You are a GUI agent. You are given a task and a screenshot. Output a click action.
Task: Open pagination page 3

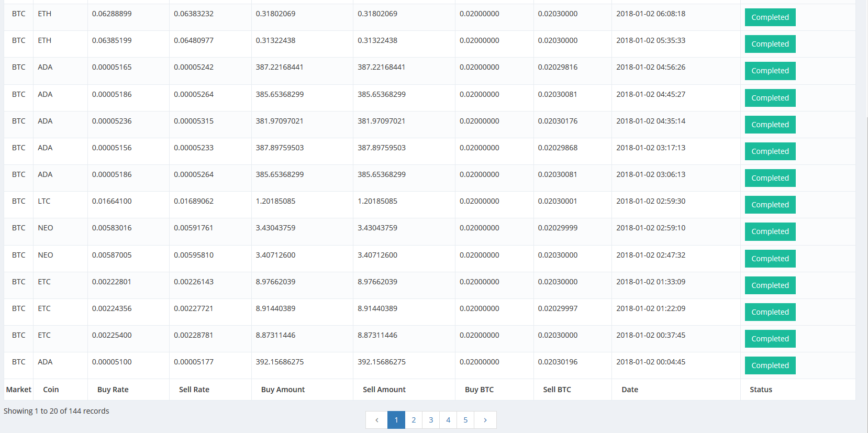pos(431,420)
